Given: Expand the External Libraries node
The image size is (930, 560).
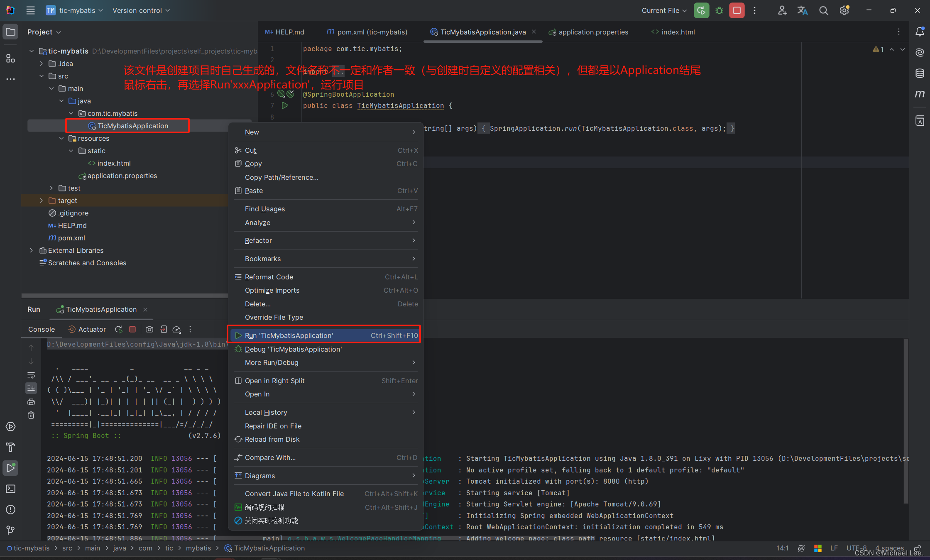Looking at the screenshot, I should tap(31, 250).
